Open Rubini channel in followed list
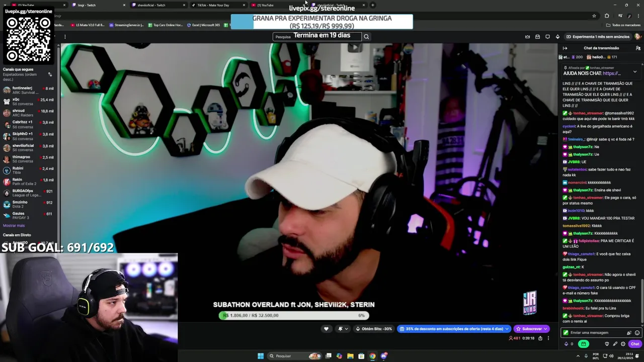 pos(28,170)
